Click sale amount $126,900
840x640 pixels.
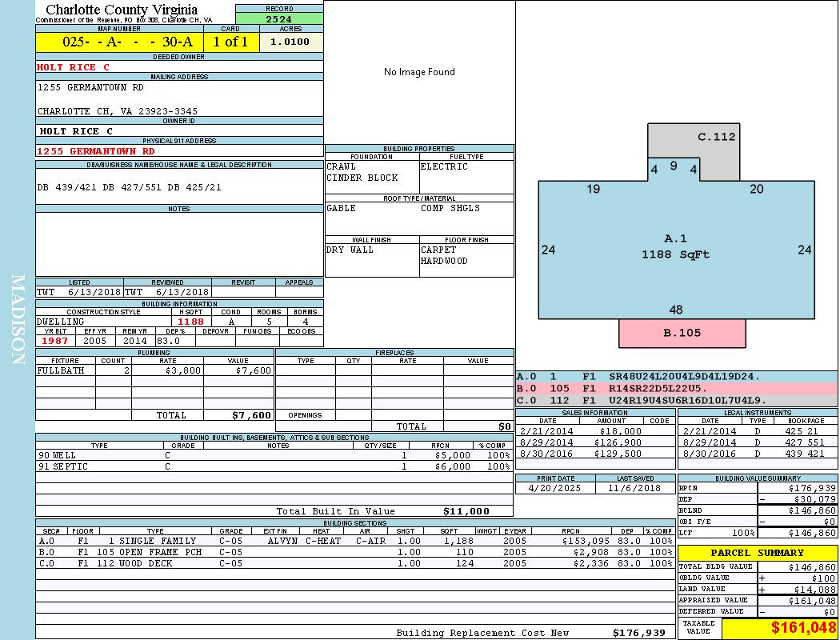(x=618, y=442)
